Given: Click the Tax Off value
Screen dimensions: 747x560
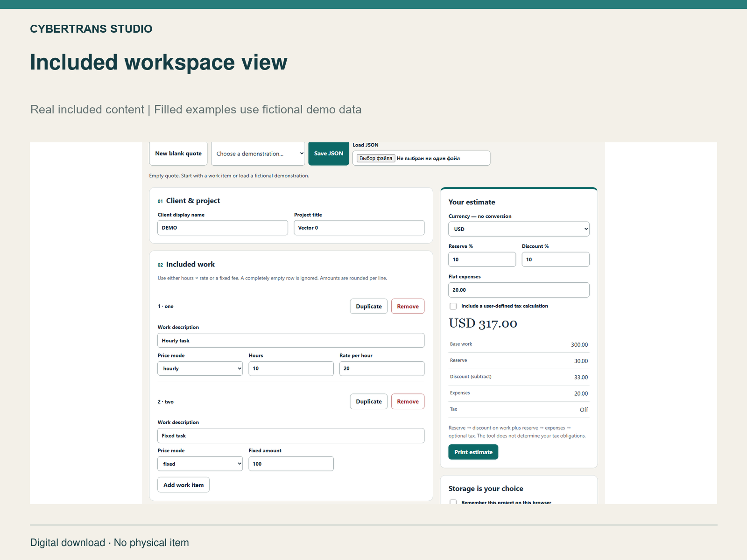Looking at the screenshot, I should 584,410.
